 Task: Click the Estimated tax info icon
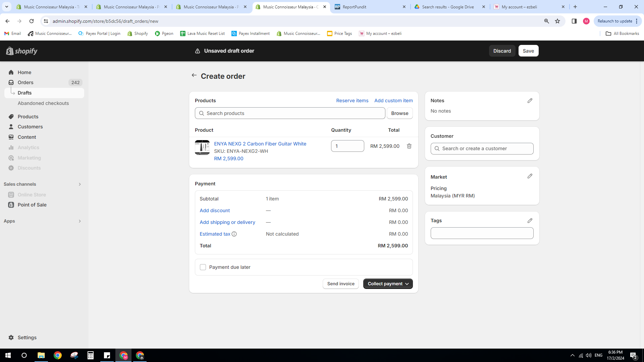(234, 234)
